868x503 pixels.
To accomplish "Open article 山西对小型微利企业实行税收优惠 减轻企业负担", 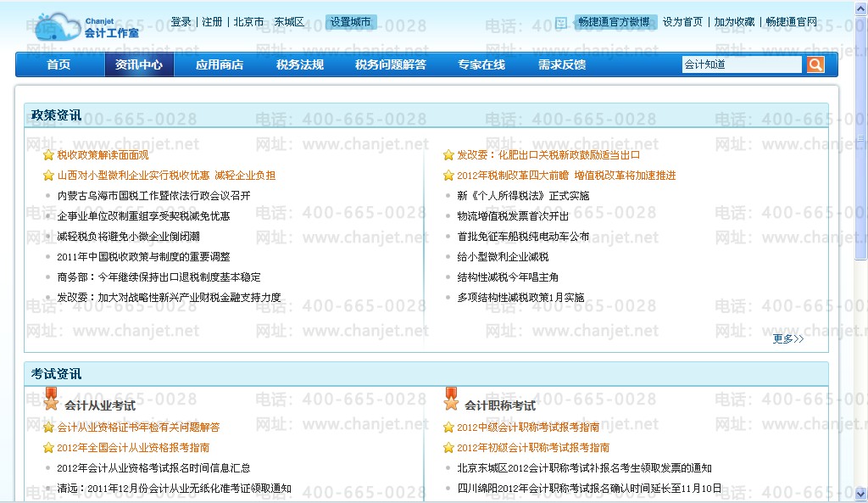I will [166, 176].
